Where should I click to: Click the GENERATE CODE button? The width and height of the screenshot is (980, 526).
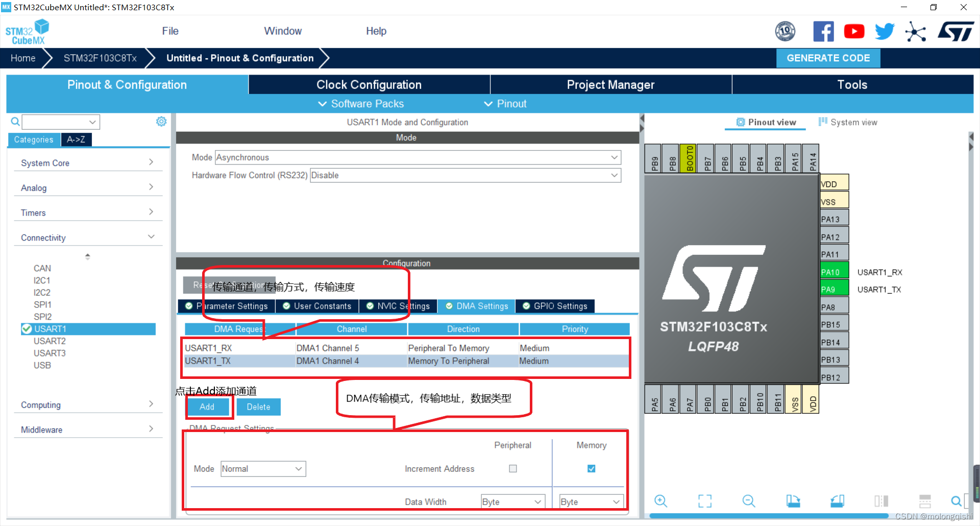point(828,58)
